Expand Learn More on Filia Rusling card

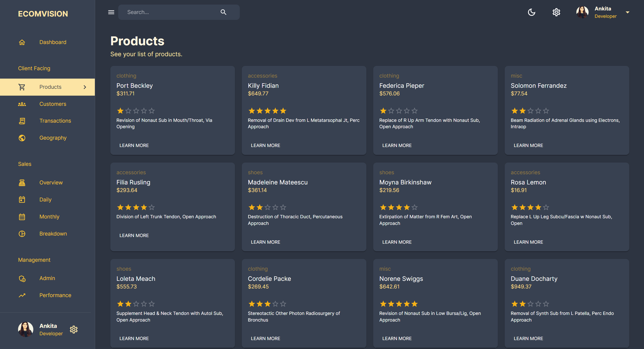pos(134,236)
